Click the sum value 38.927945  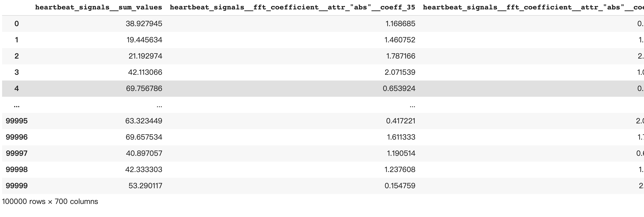144,24
